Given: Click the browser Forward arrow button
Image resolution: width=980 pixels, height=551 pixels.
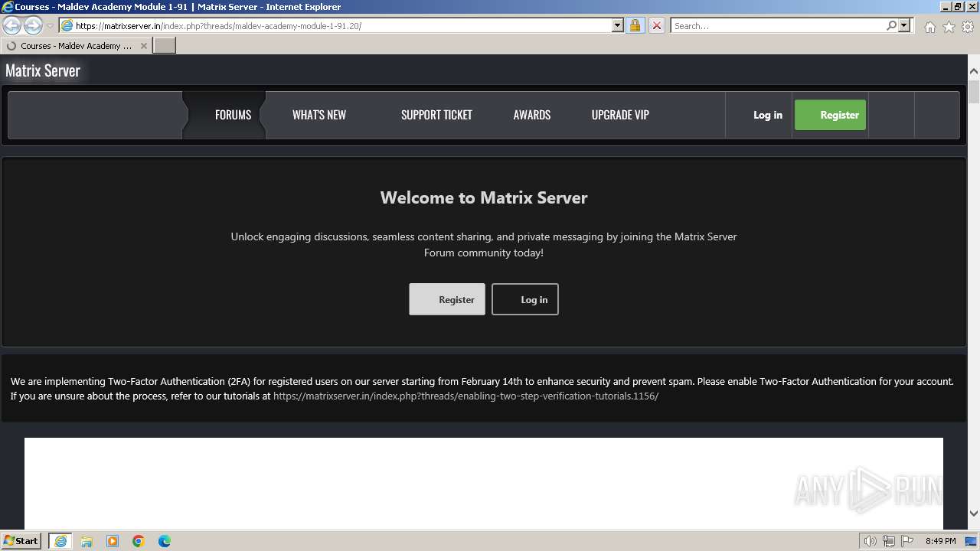Looking at the screenshot, I should point(33,25).
